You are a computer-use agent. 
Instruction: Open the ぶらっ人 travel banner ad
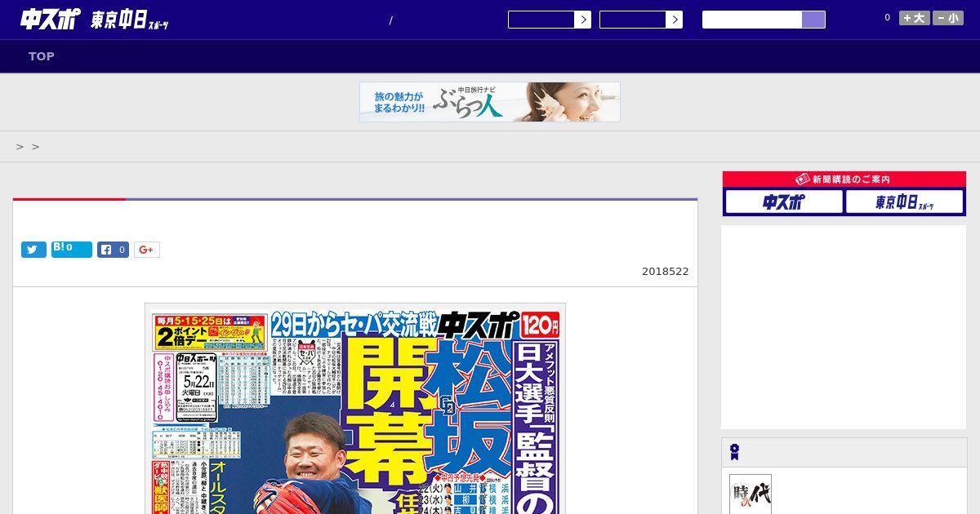[x=490, y=102]
